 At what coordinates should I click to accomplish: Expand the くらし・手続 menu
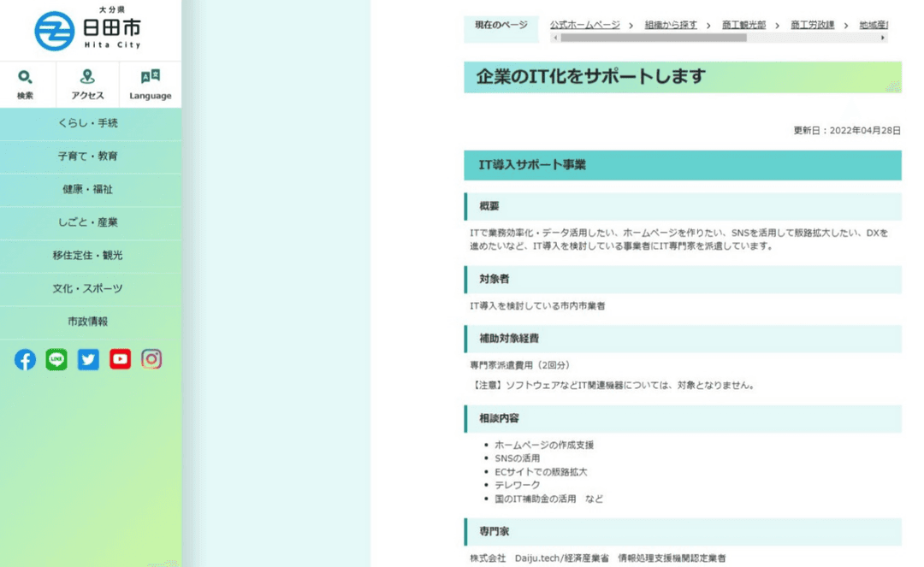(88, 123)
